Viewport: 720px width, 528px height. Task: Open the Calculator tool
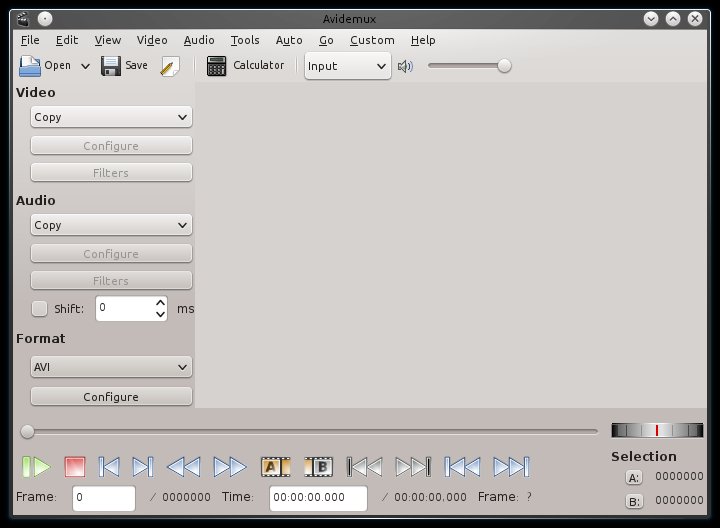pyautogui.click(x=245, y=66)
